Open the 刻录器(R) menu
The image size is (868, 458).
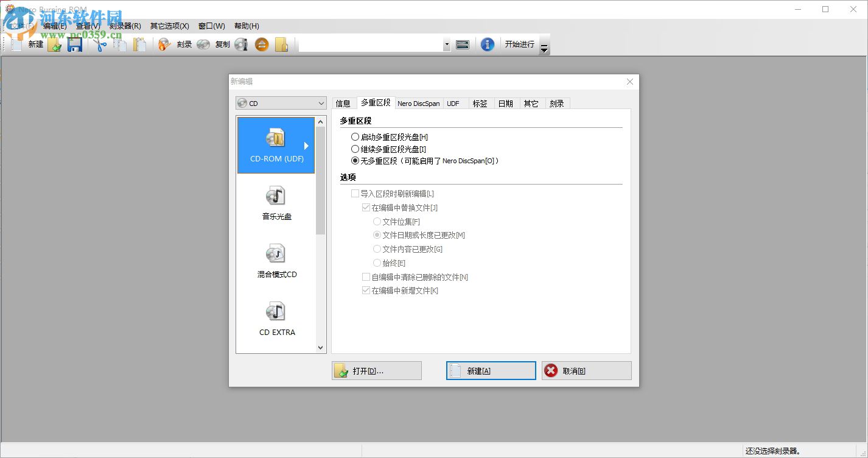click(x=125, y=26)
